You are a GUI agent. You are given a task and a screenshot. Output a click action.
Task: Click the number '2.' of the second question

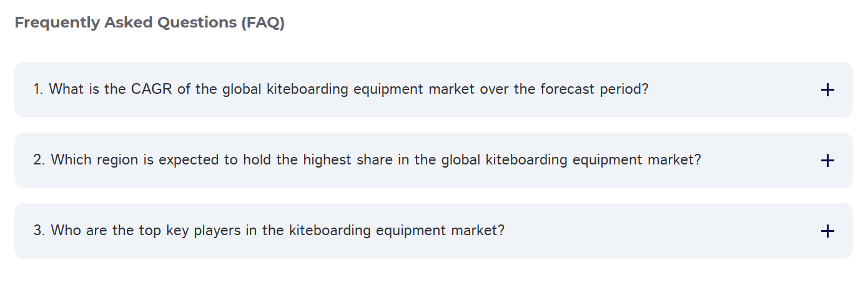pos(39,160)
